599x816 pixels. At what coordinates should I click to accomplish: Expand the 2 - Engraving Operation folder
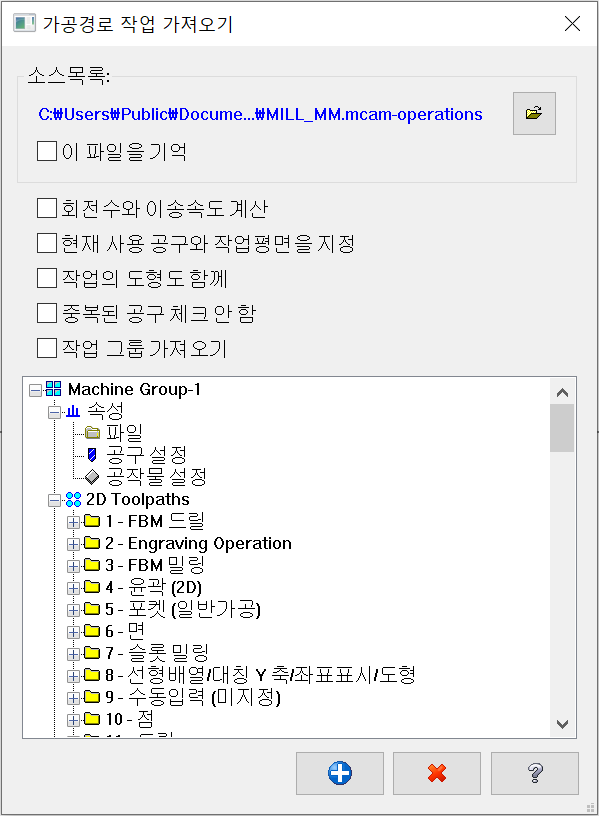point(73,544)
